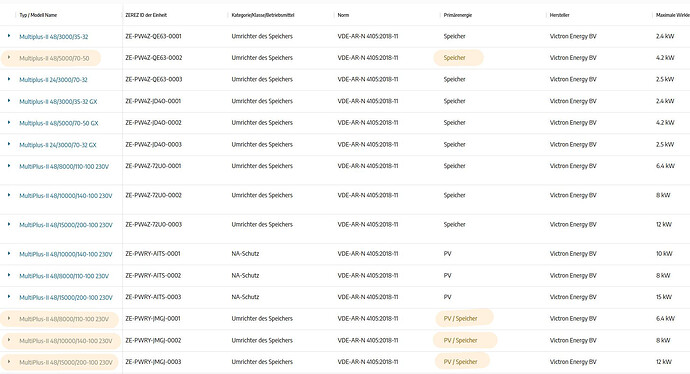
Task: Open the Multiplus-II 24/3000/70-32 link in row QE63-0003
Action: (x=53, y=80)
